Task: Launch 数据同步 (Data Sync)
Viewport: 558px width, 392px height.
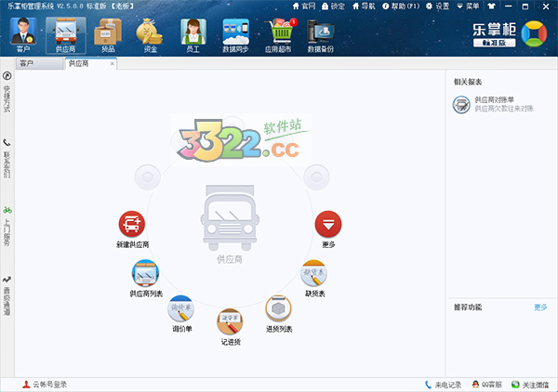Action: click(x=235, y=35)
